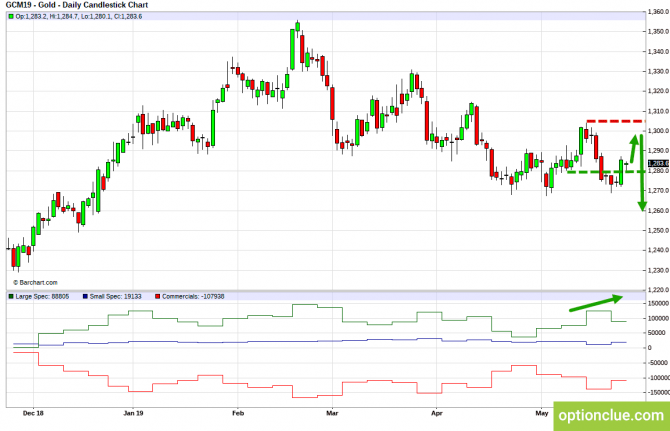Click the 1,320.0 price axis label

pyautogui.click(x=658, y=91)
